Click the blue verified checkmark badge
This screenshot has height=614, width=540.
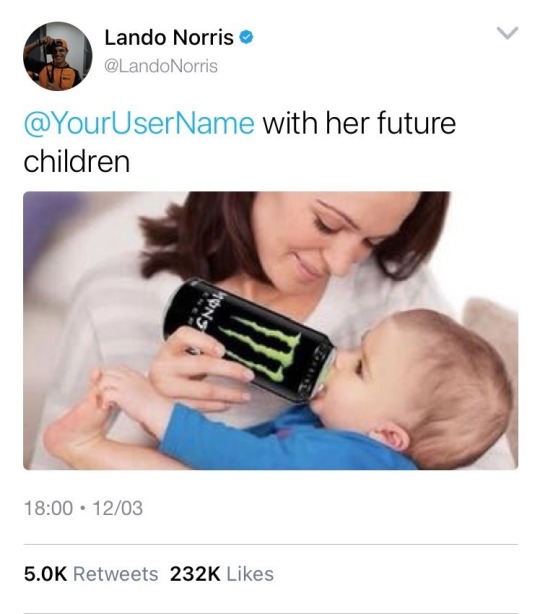tap(246, 38)
